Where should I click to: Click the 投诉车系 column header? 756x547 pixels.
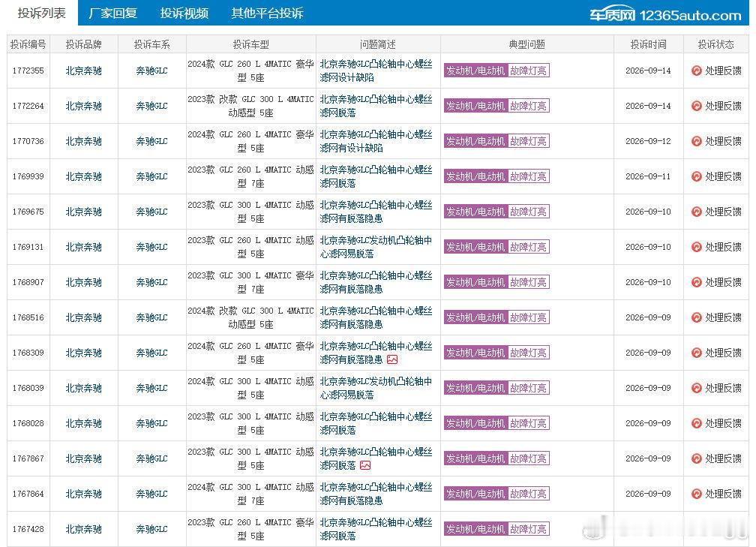coord(151,44)
